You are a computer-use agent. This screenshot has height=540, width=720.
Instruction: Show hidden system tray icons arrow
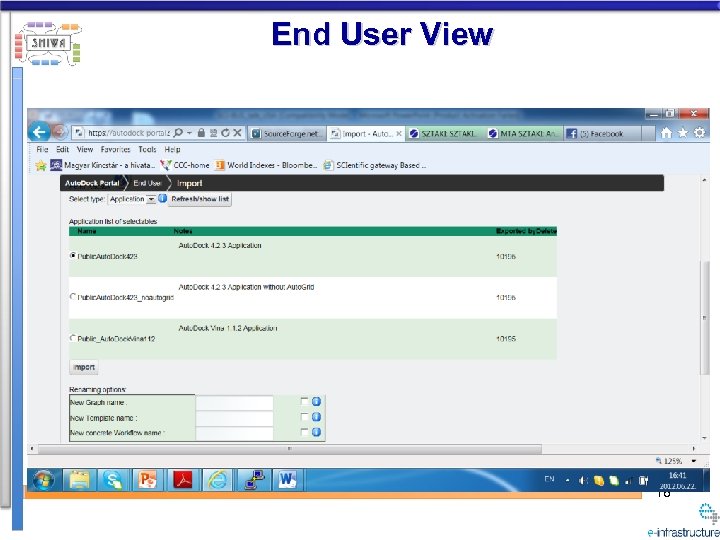[568, 480]
